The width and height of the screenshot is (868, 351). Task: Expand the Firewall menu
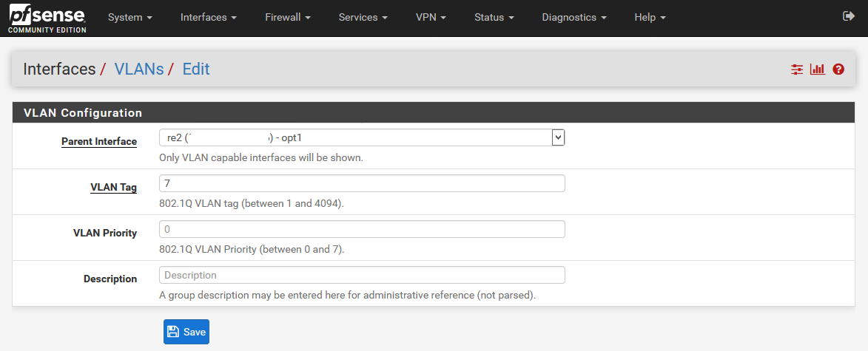point(287,17)
